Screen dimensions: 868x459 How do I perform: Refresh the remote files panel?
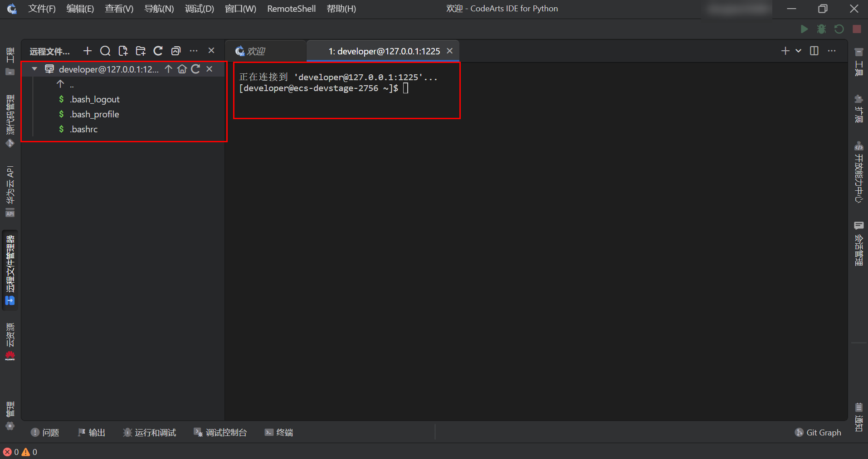coord(158,51)
